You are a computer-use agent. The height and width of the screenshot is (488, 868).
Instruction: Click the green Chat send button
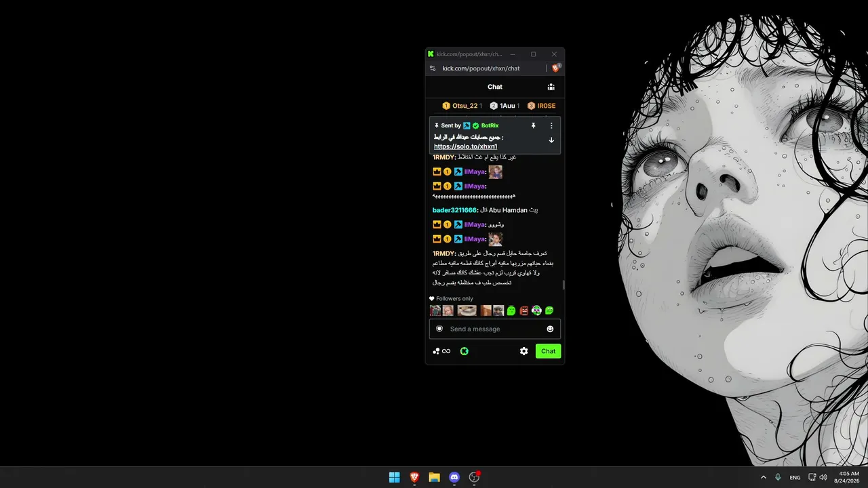pos(548,351)
